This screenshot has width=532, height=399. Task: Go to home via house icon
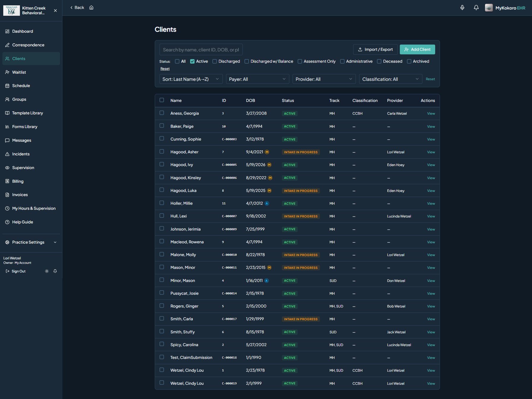[x=91, y=8]
